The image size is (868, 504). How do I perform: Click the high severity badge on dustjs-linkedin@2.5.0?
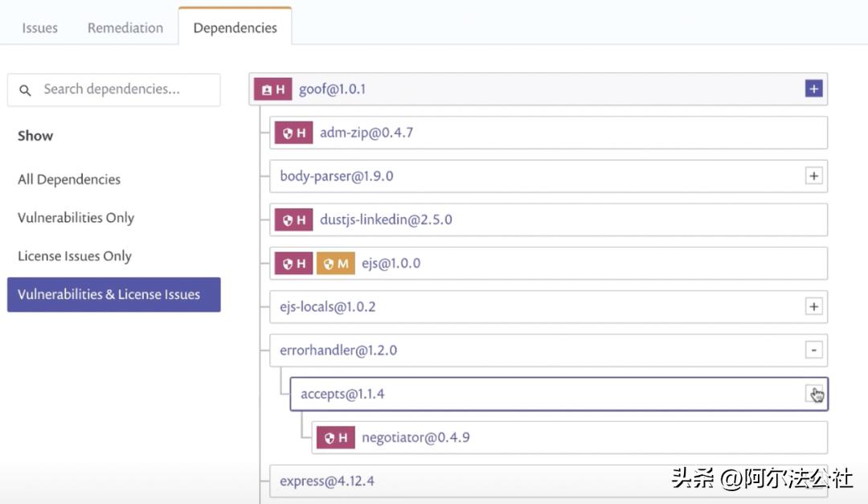(x=293, y=219)
